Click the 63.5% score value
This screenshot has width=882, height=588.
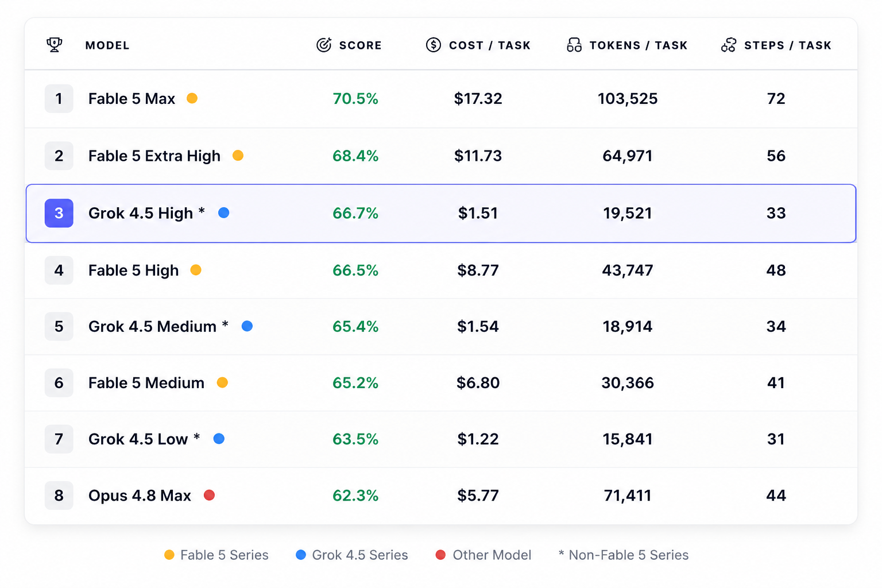[x=355, y=439]
